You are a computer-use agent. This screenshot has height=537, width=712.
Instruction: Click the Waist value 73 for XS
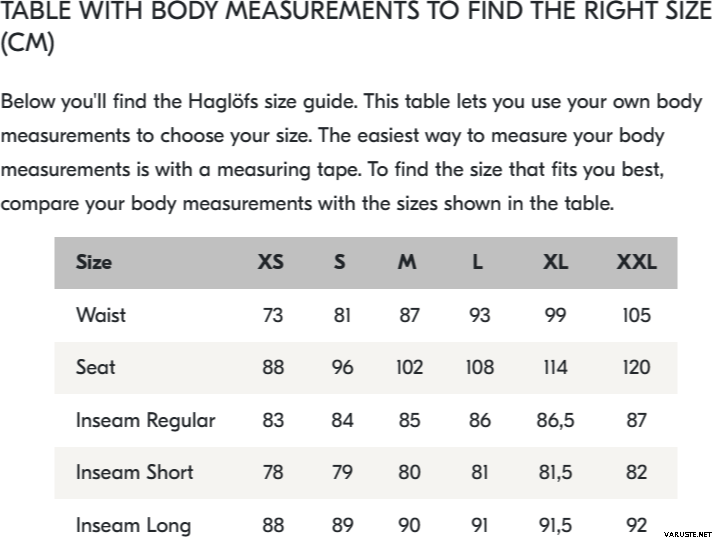point(273,315)
